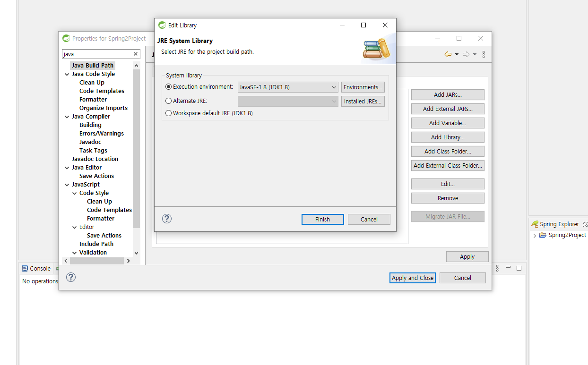Click the Spring Explorer leaf icon

[x=535, y=224]
